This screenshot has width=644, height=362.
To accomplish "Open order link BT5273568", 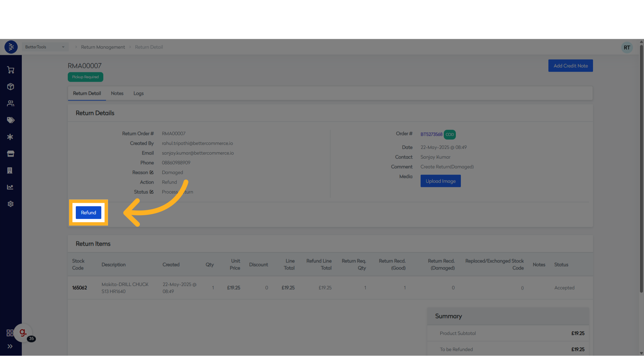I will coord(431,134).
